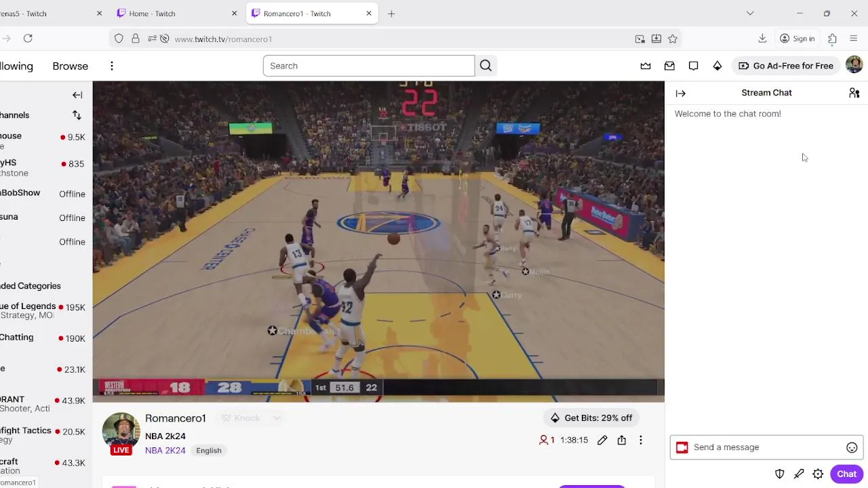The width and height of the screenshot is (868, 488).
Task: Open the notifications inbox icon
Action: pos(669,66)
